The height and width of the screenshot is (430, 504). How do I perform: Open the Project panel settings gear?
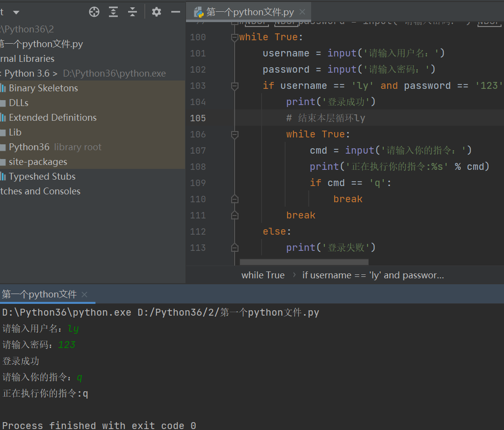click(x=157, y=12)
